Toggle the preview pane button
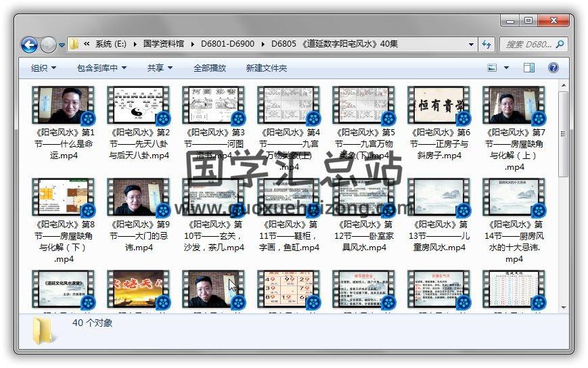Screen dimensions: 588x368 [529, 68]
